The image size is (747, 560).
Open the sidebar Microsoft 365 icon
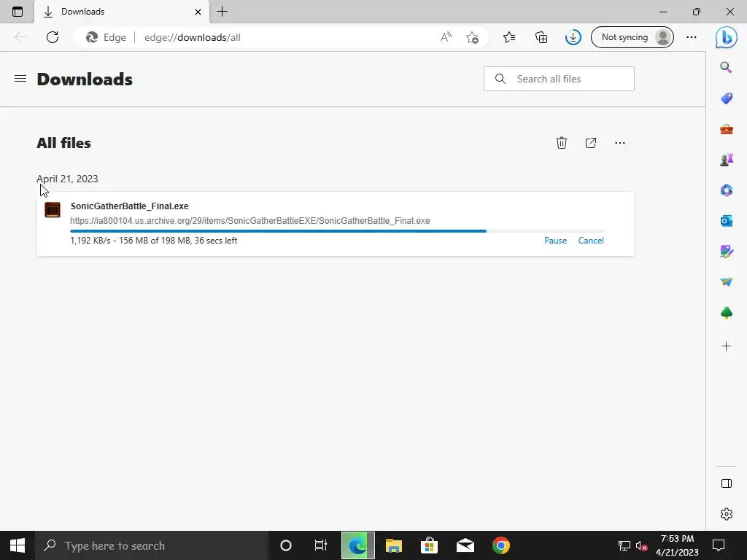(726, 190)
